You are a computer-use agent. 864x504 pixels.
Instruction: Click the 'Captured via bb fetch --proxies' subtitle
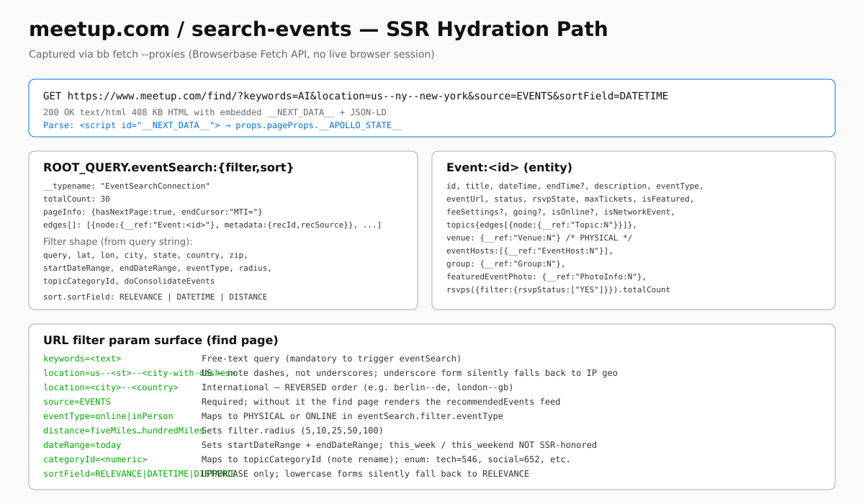(232, 54)
